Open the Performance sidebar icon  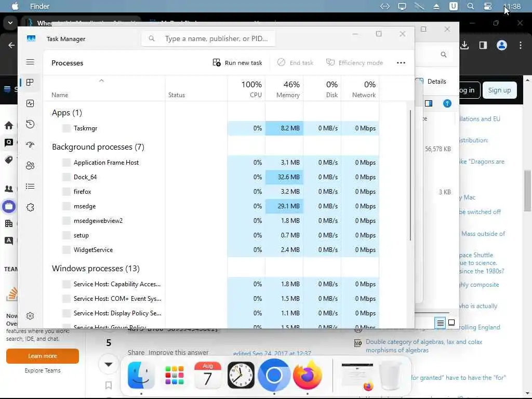(30, 103)
